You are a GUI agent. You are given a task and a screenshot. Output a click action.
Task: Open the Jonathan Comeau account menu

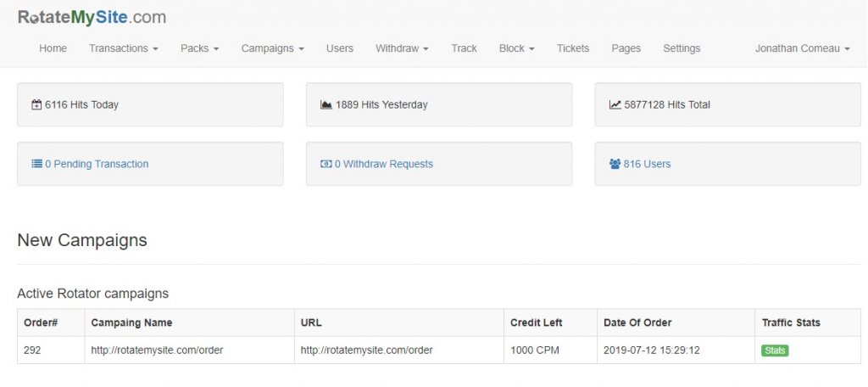click(802, 48)
